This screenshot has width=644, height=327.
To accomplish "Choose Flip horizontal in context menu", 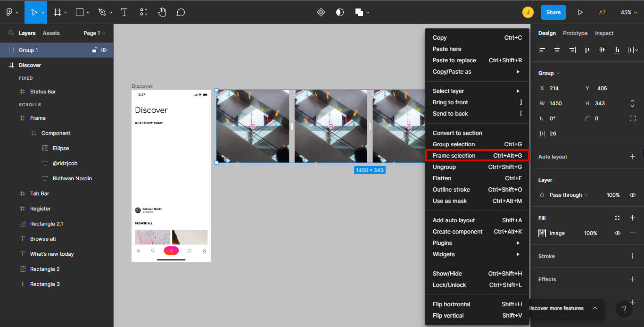I will [477, 304].
